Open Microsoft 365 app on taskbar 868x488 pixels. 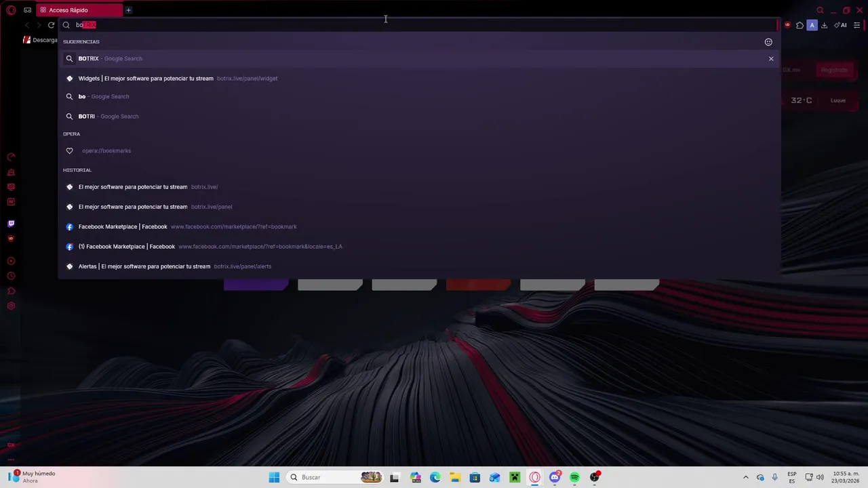coord(416,477)
